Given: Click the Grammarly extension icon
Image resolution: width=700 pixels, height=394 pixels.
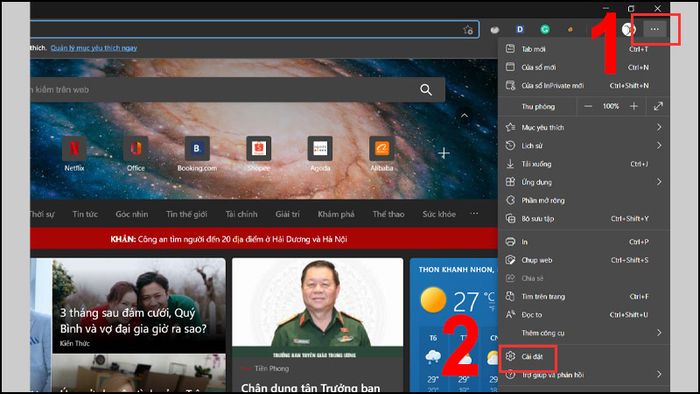Looking at the screenshot, I should click(x=545, y=29).
